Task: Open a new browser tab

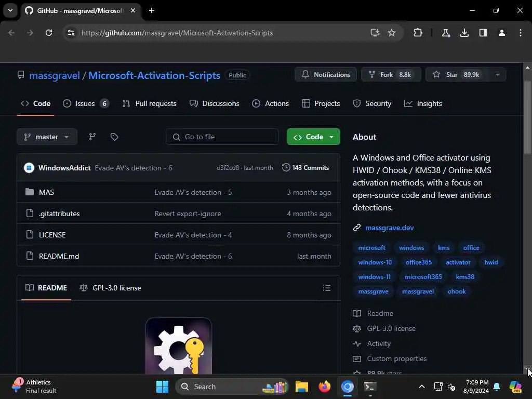Action: (152, 10)
